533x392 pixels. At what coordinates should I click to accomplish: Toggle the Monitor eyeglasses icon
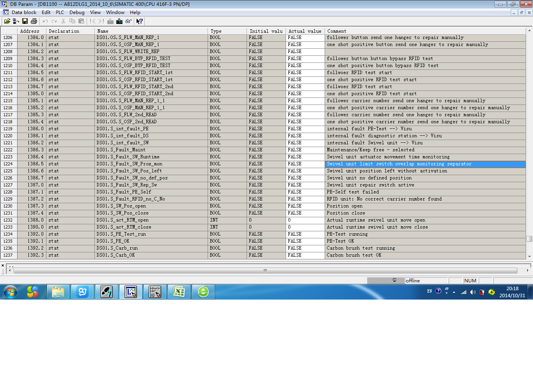128,21
